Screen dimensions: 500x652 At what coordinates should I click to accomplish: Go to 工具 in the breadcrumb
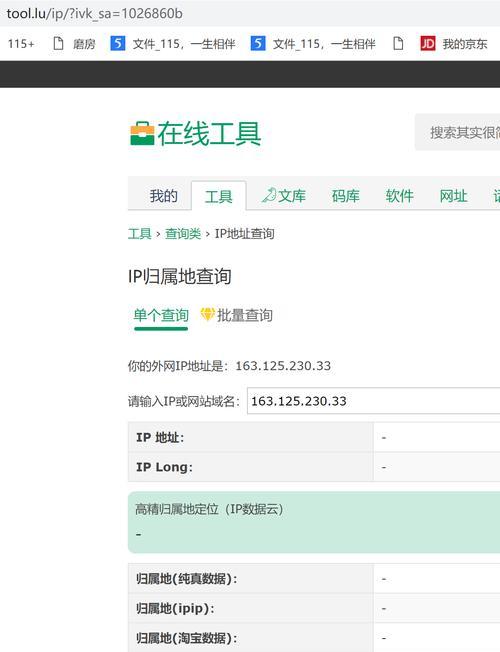coord(139,234)
